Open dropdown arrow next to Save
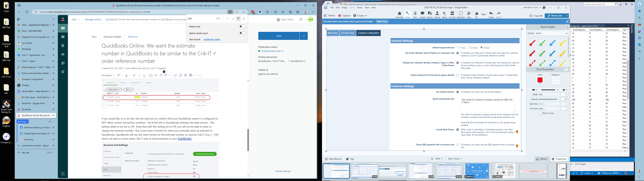The image size is (644, 181). [304, 36]
